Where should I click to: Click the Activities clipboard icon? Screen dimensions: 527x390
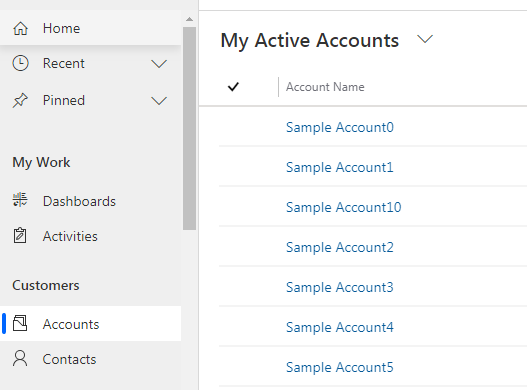point(20,235)
